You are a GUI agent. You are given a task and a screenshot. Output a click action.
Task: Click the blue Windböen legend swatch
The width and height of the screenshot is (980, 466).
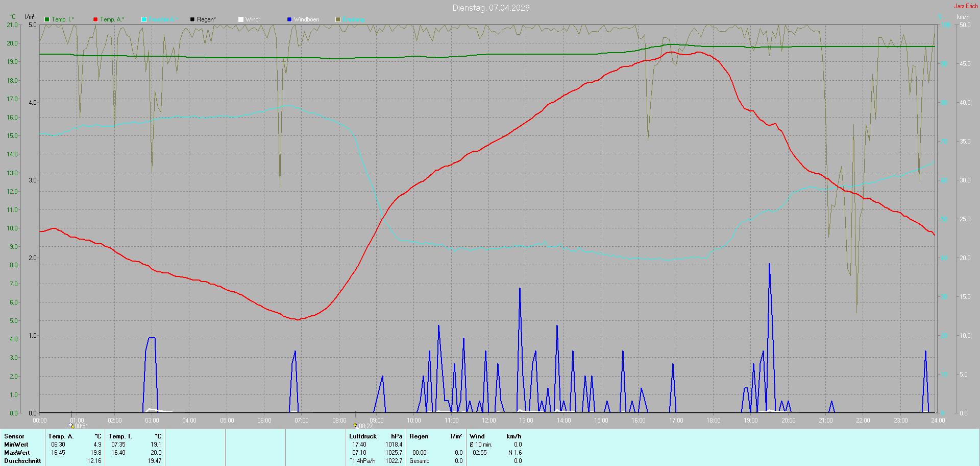[x=289, y=19]
